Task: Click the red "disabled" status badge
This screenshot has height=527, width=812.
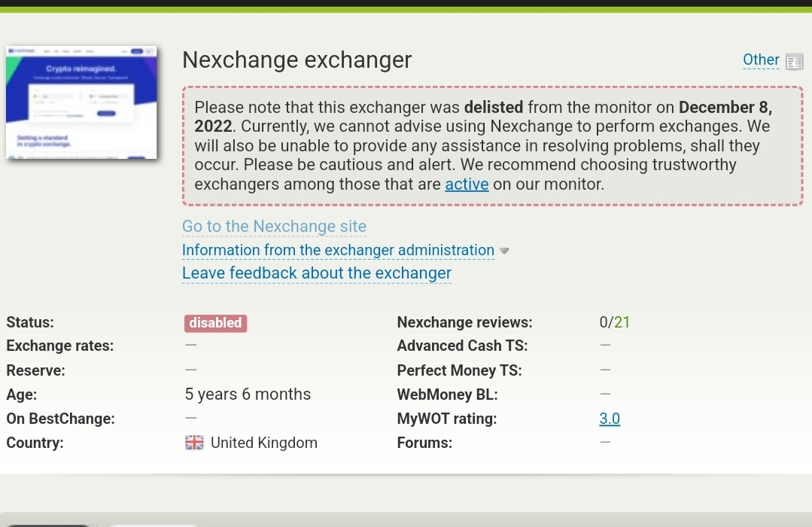Action: [x=215, y=323]
